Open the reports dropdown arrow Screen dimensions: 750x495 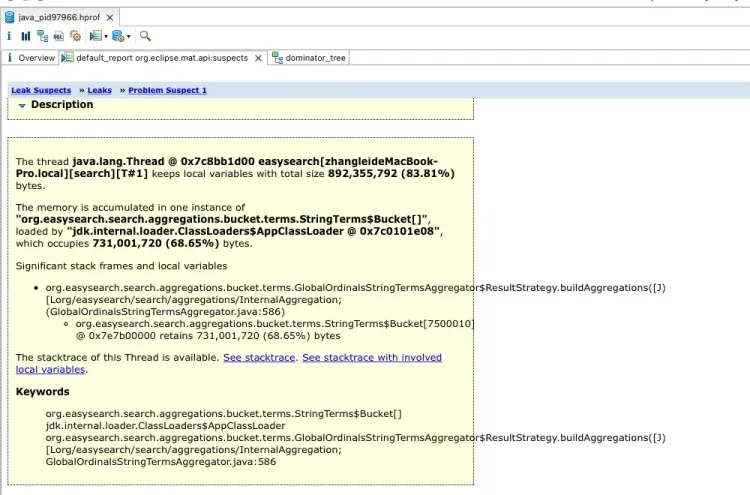[106, 36]
